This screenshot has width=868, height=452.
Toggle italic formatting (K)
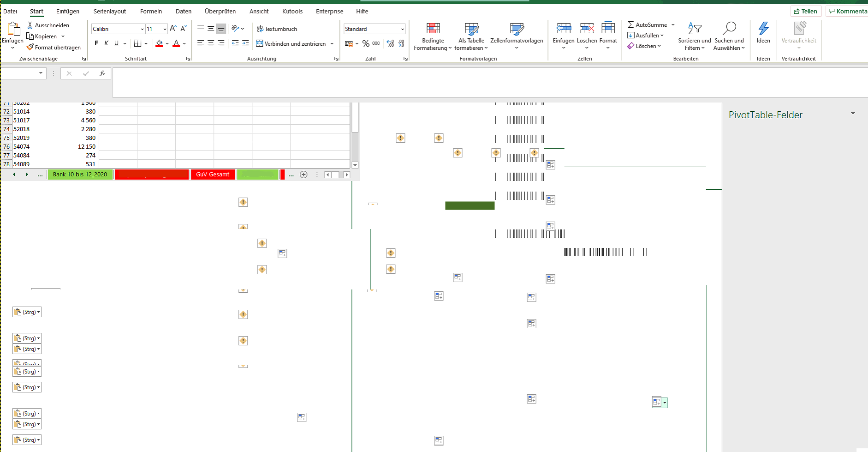point(106,43)
